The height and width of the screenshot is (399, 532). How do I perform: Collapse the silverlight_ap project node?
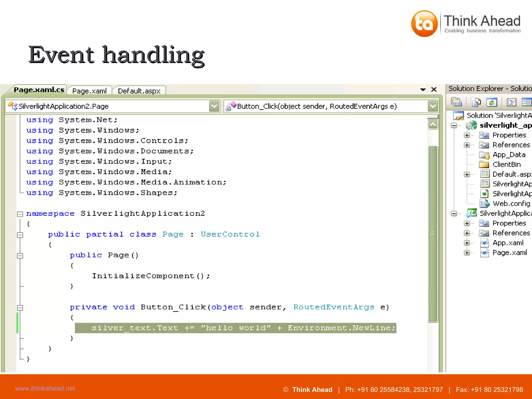[x=454, y=125]
